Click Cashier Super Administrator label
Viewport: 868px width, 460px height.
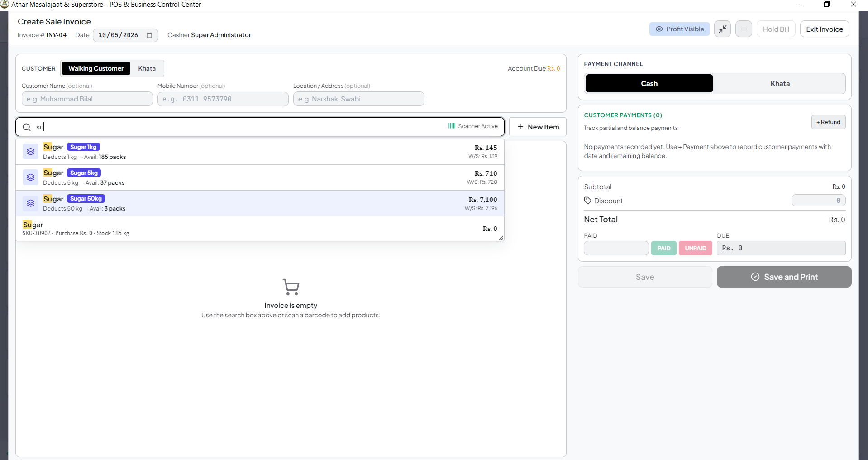pyautogui.click(x=209, y=35)
